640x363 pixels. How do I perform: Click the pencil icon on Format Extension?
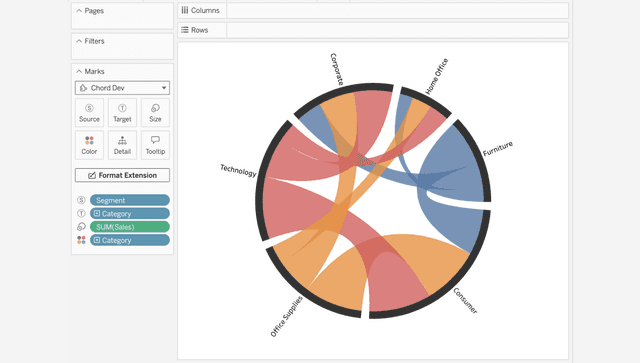point(92,175)
